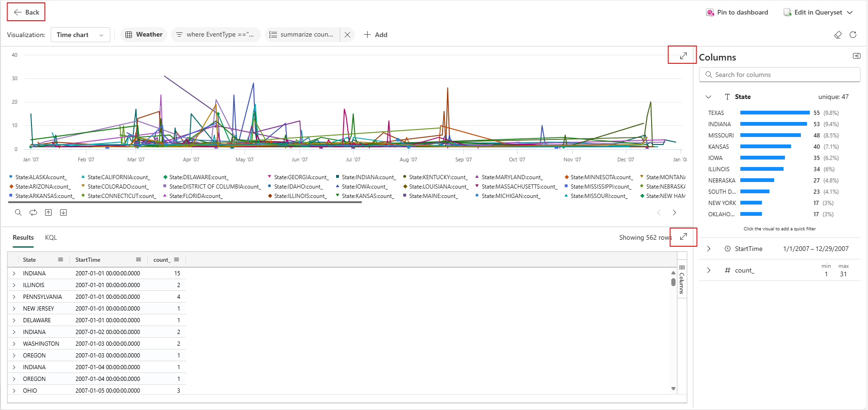The image size is (868, 410).
Task: Open the count_ column header menu
Action: (177, 259)
